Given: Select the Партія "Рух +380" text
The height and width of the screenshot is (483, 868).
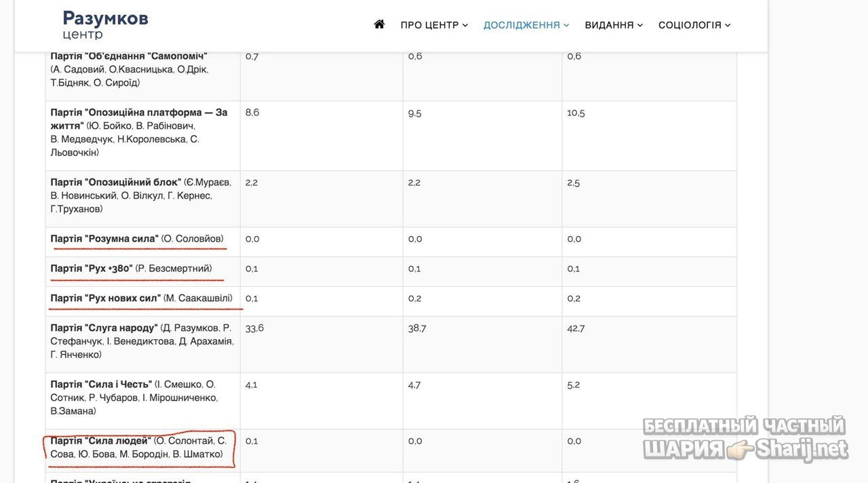Looking at the screenshot, I should (x=92, y=269).
